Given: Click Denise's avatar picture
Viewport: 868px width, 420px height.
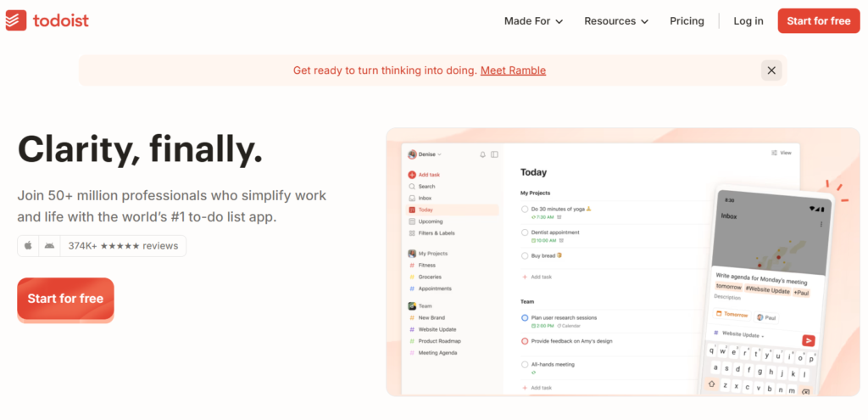Looking at the screenshot, I should (x=412, y=154).
